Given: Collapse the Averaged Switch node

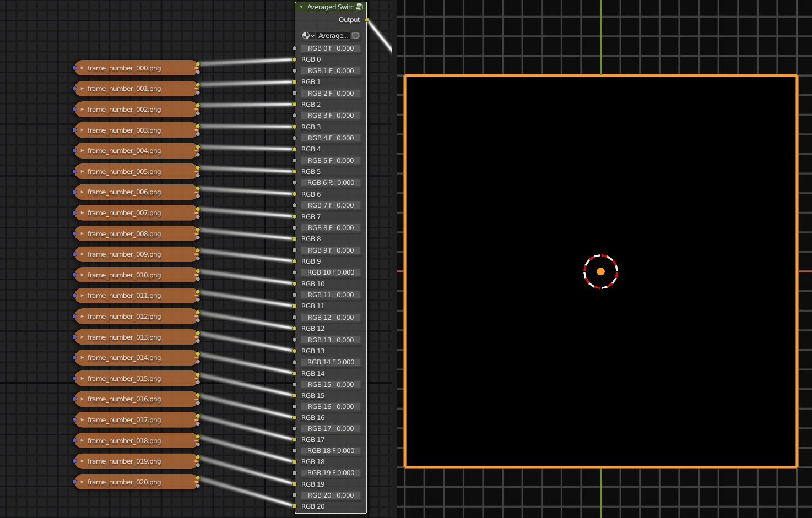Looking at the screenshot, I should pos(301,7).
